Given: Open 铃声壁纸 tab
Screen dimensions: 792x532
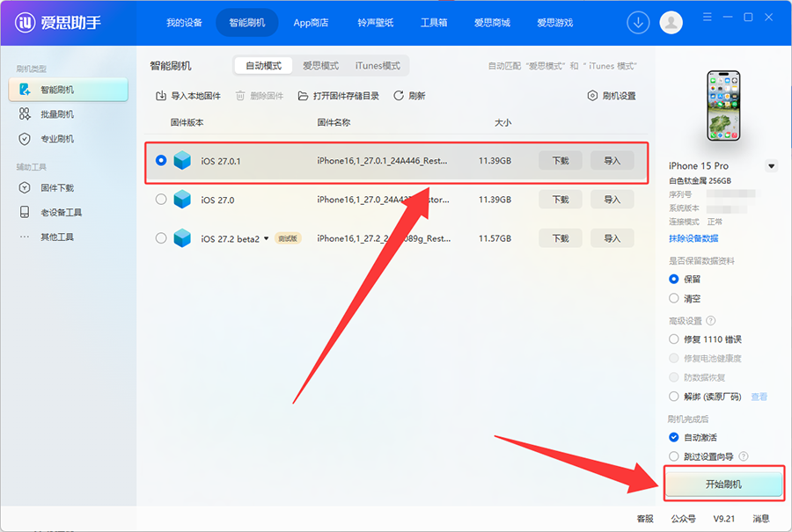Looking at the screenshot, I should [375, 23].
